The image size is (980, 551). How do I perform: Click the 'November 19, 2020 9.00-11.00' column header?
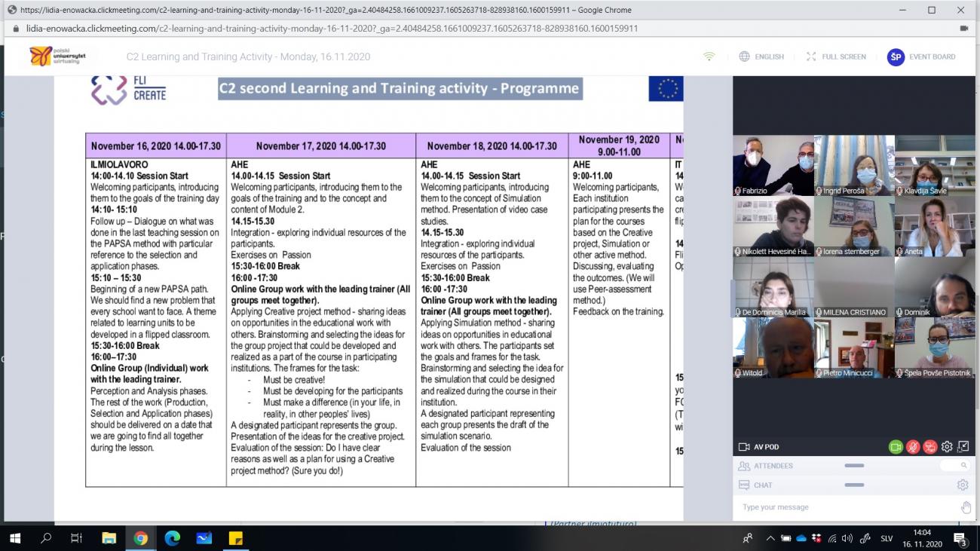pos(619,145)
